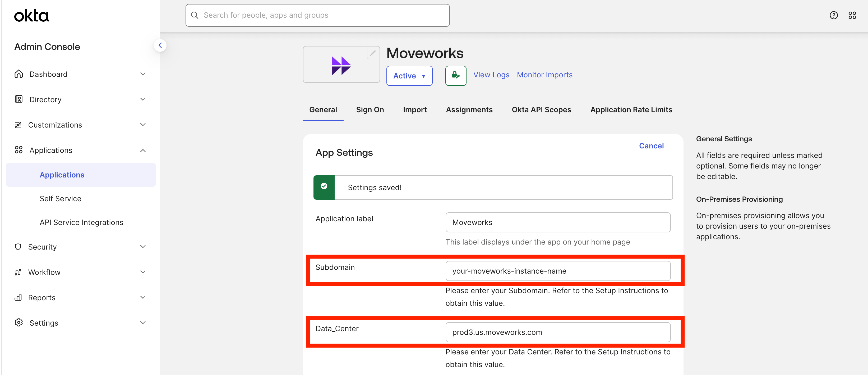Open the Active status dropdown
The image size is (868, 375).
coord(409,76)
